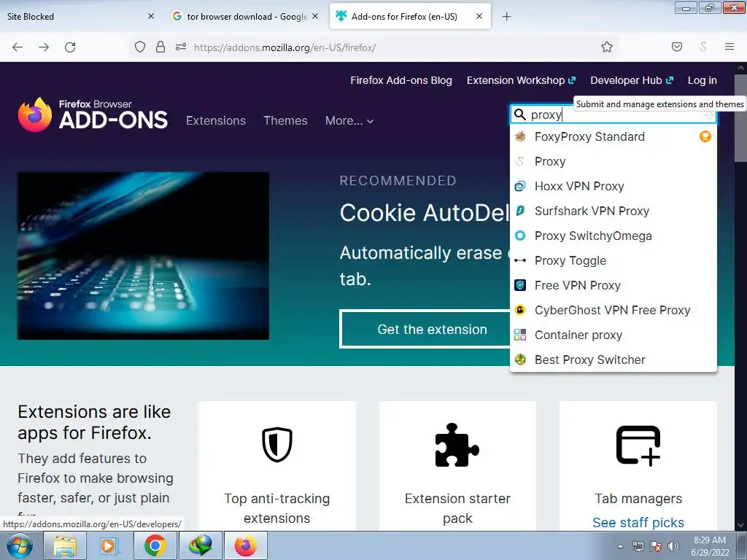747x560 pixels.
Task: Click the Tab managers window icon
Action: tap(638, 445)
